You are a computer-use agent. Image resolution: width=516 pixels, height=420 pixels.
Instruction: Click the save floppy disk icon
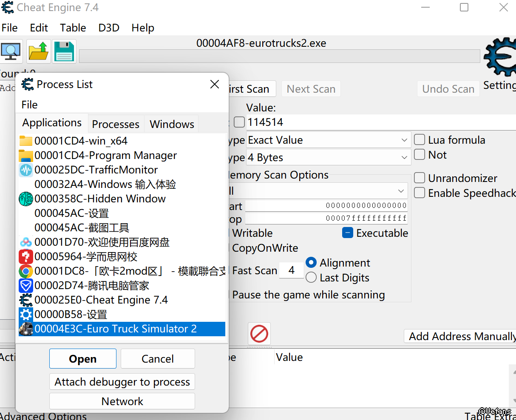pyautogui.click(x=64, y=51)
